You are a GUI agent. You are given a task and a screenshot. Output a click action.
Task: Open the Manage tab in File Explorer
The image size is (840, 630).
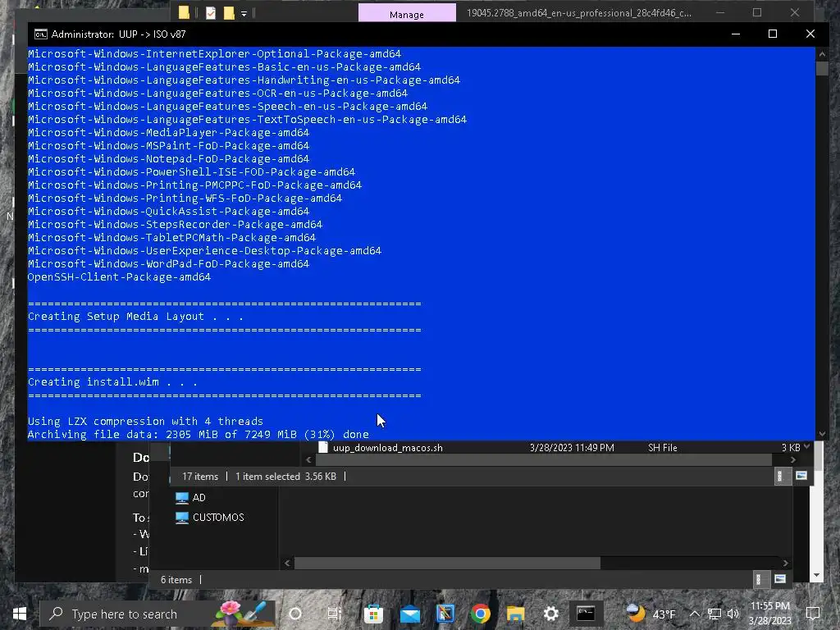click(407, 13)
